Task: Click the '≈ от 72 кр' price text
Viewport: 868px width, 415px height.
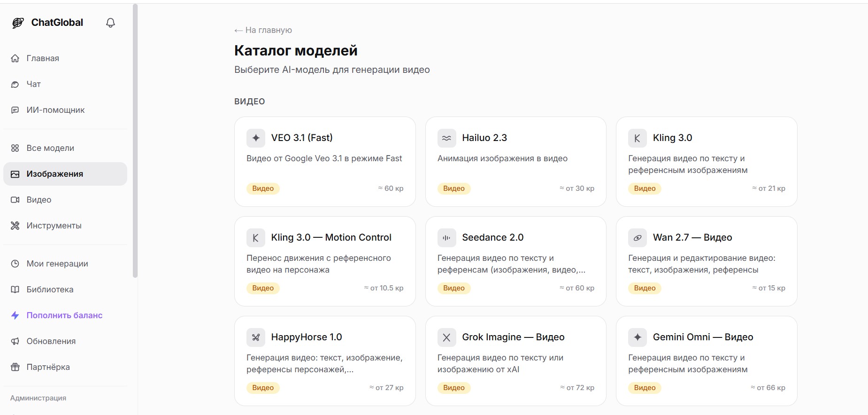Action: coord(577,388)
